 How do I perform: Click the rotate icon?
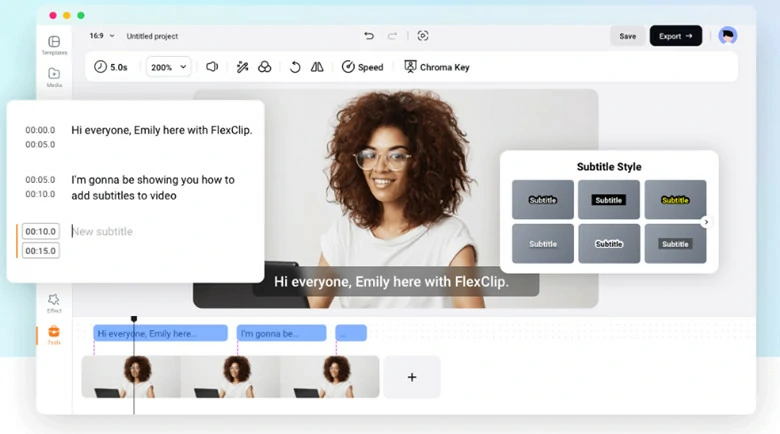pos(295,67)
